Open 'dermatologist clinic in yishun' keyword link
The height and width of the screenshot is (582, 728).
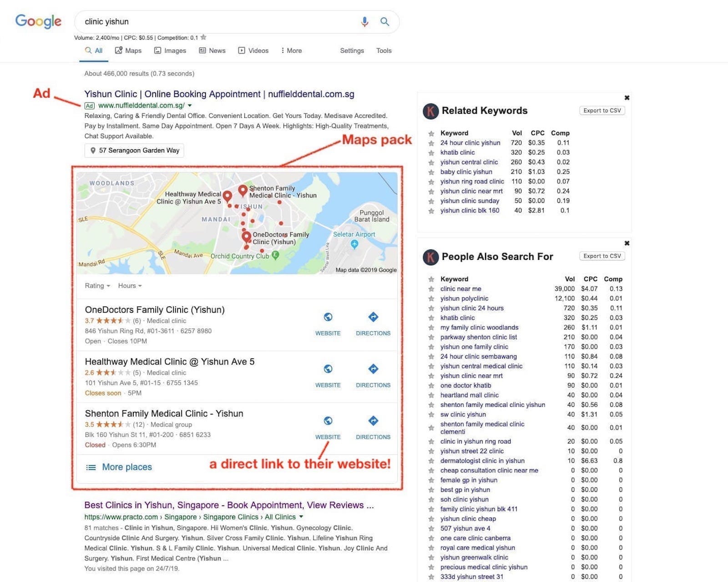(482, 461)
